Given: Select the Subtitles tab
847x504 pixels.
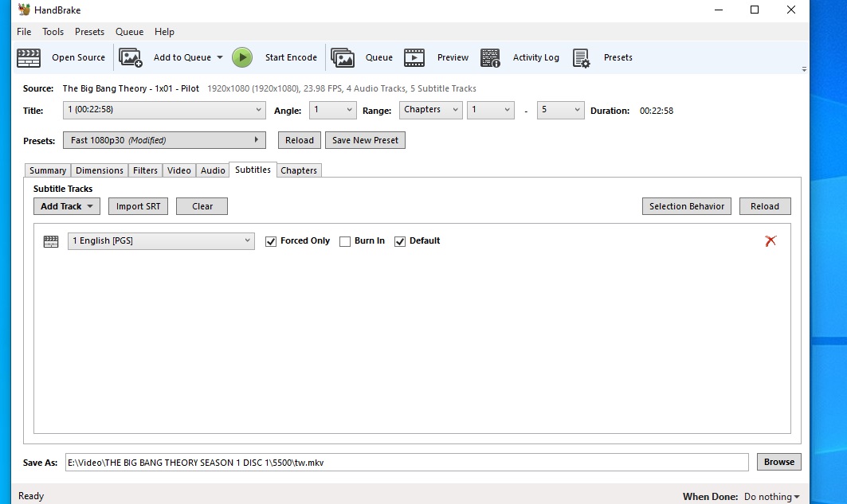Looking at the screenshot, I should click(x=253, y=170).
